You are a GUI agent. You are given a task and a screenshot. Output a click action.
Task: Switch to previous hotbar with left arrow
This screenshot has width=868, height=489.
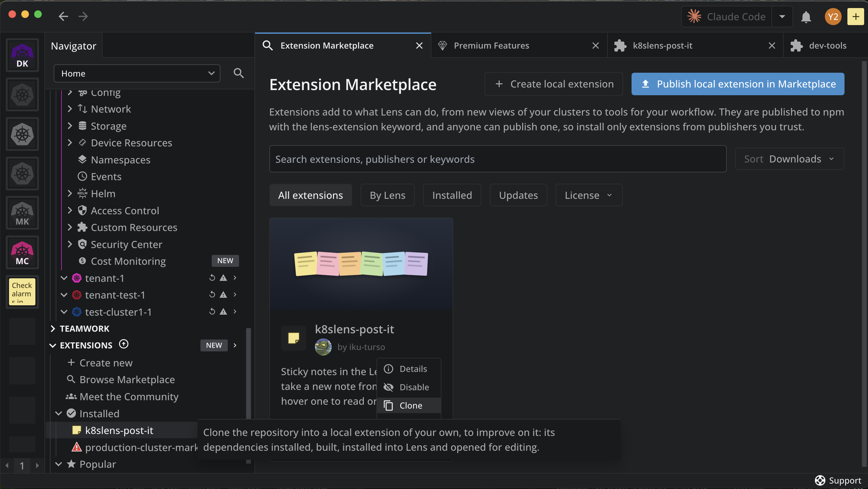point(7,466)
